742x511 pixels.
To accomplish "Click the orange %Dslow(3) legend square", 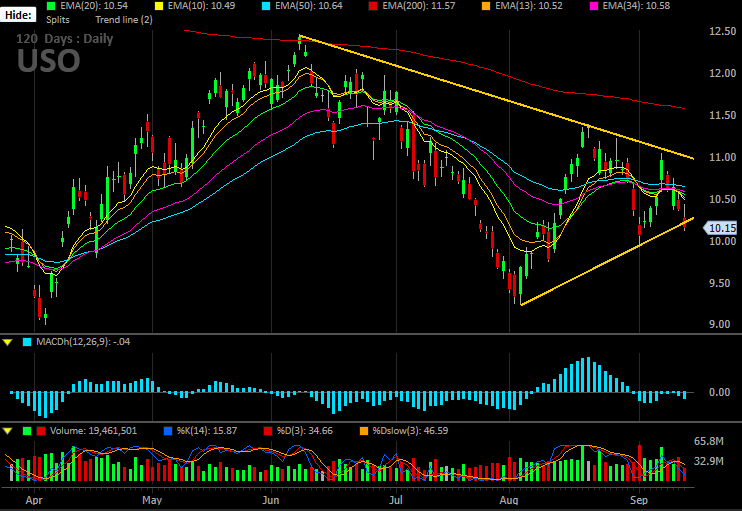I will (x=364, y=431).
